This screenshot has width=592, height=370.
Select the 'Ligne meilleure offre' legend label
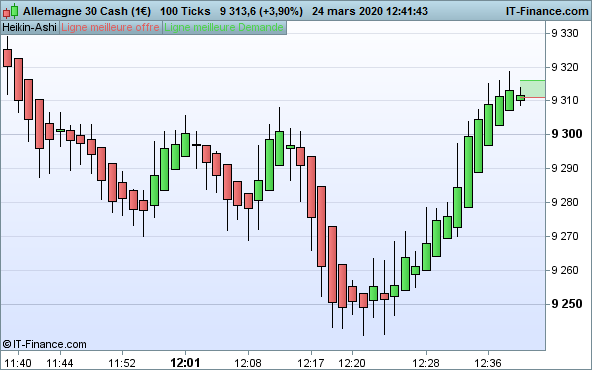click(111, 28)
